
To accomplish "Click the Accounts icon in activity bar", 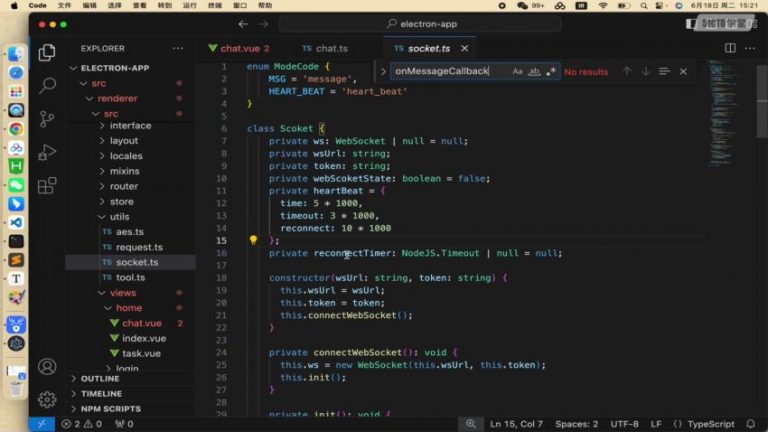I will (47, 367).
